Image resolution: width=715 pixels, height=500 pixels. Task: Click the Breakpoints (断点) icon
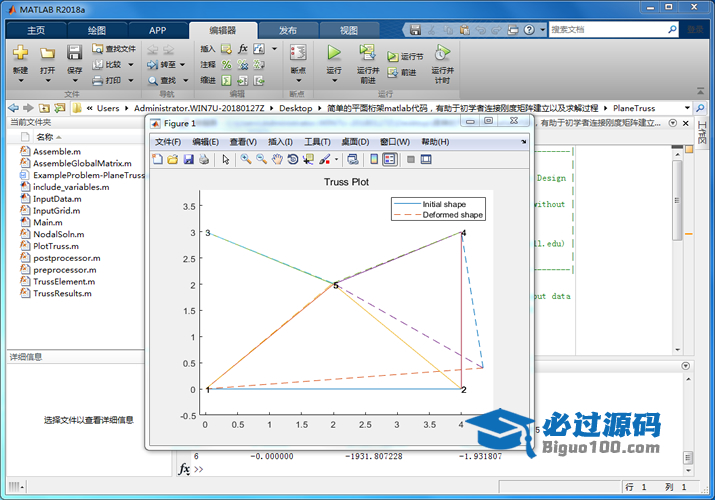[x=298, y=52]
